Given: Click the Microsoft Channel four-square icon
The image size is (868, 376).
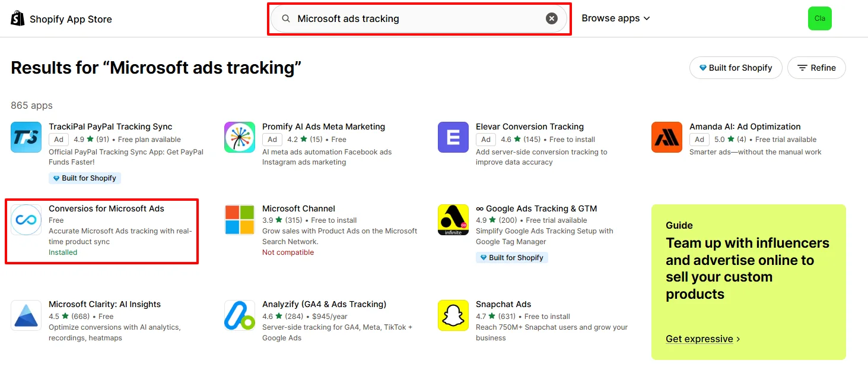Looking at the screenshot, I should [239, 219].
